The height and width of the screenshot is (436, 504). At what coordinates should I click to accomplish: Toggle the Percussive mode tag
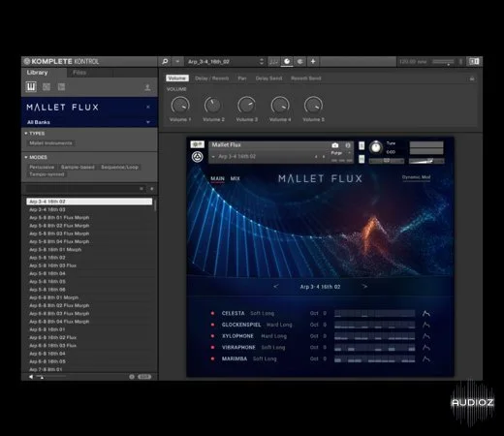click(42, 167)
